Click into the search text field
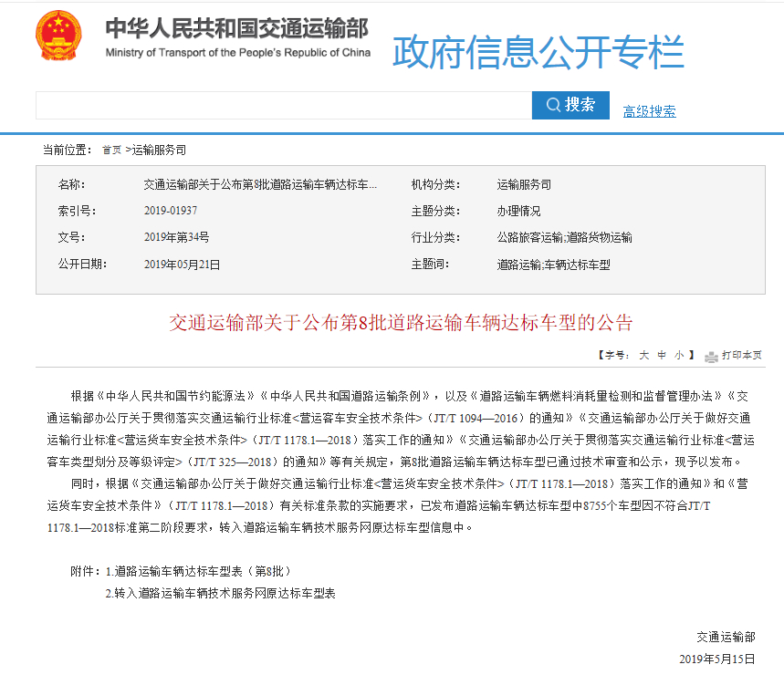This screenshot has width=784, height=675. tap(283, 105)
